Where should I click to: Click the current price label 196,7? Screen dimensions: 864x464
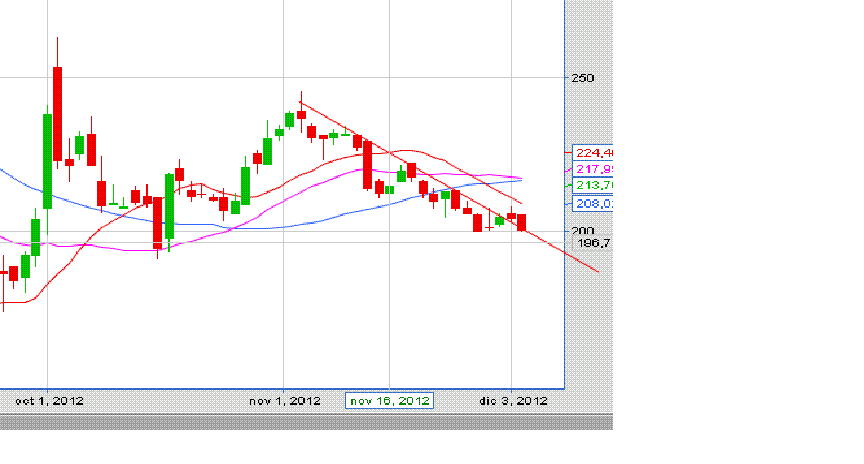(x=592, y=243)
